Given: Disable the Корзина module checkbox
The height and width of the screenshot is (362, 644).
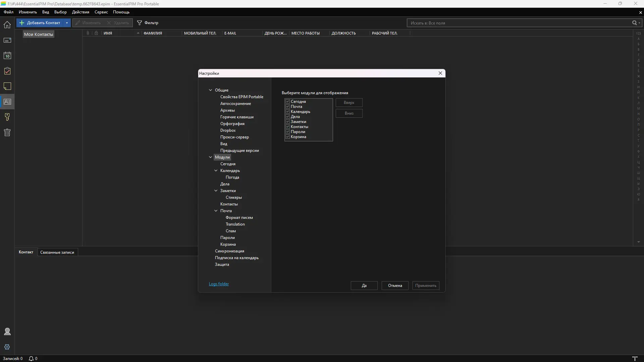Looking at the screenshot, I should click(287, 137).
